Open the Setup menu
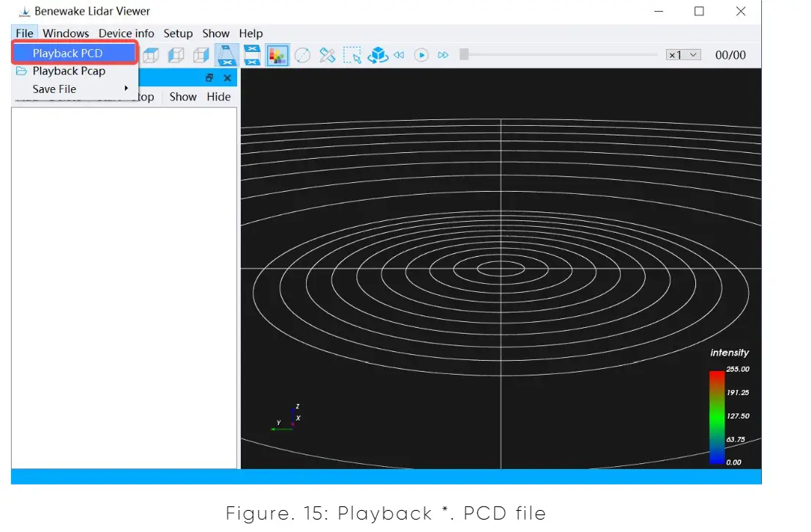The image size is (811, 532). click(x=178, y=33)
